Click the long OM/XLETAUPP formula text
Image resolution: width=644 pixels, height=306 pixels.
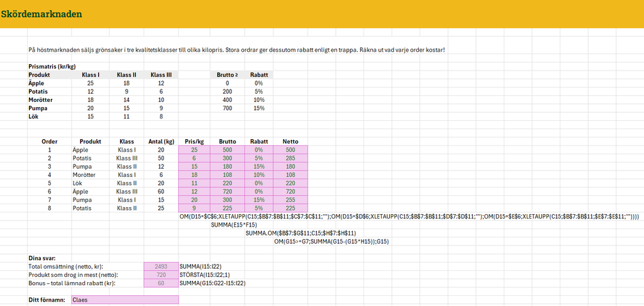point(409,217)
